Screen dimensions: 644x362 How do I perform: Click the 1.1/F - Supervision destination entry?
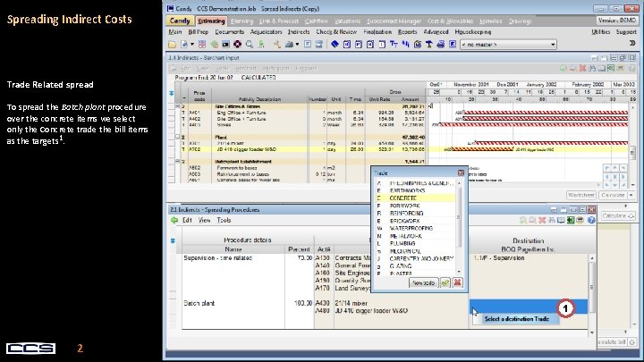(499, 258)
